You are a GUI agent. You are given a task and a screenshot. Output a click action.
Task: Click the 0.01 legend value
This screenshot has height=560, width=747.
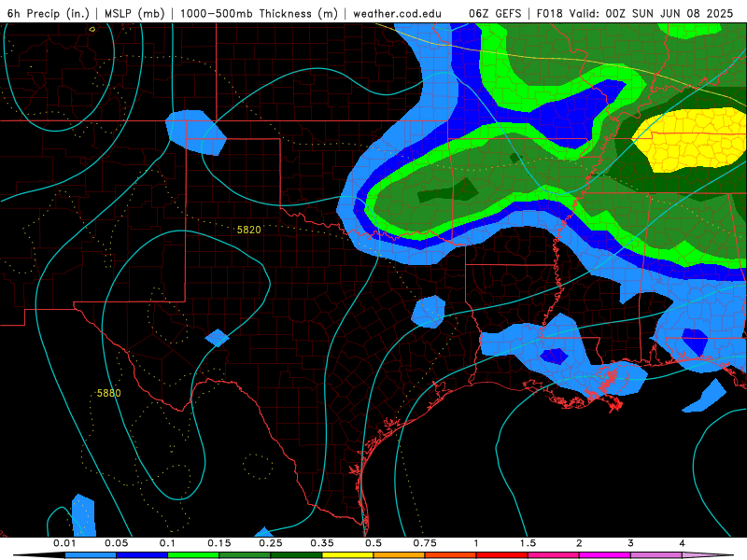[x=64, y=543]
